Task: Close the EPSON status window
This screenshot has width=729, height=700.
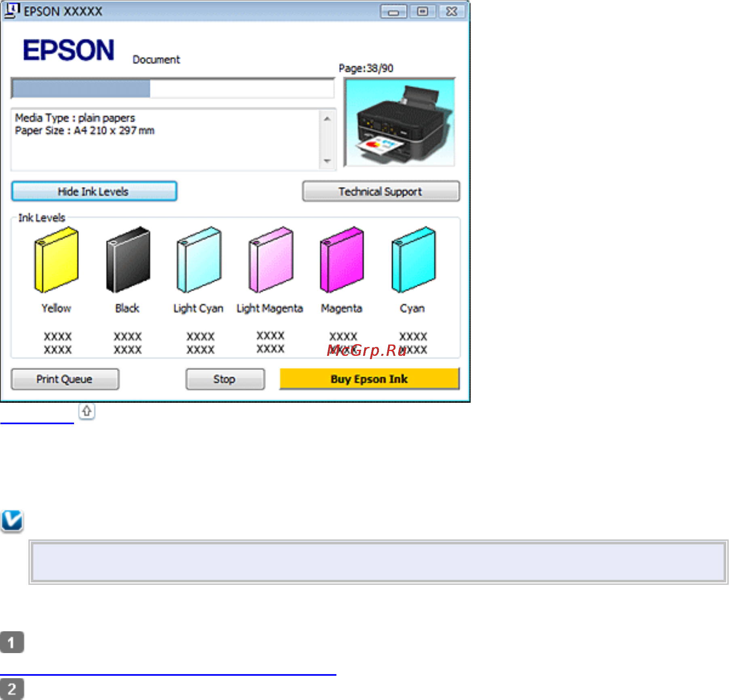Action: (452, 12)
